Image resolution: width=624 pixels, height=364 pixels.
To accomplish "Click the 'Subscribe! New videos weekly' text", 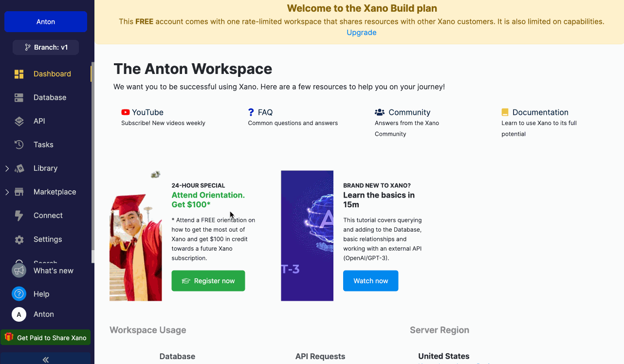I will click(163, 123).
